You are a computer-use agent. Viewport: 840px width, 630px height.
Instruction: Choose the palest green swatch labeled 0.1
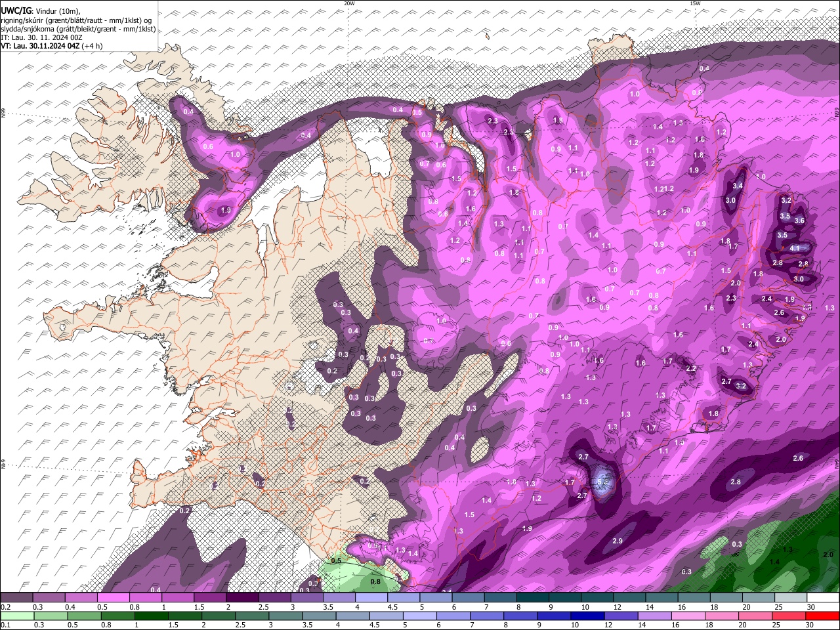(x=17, y=616)
